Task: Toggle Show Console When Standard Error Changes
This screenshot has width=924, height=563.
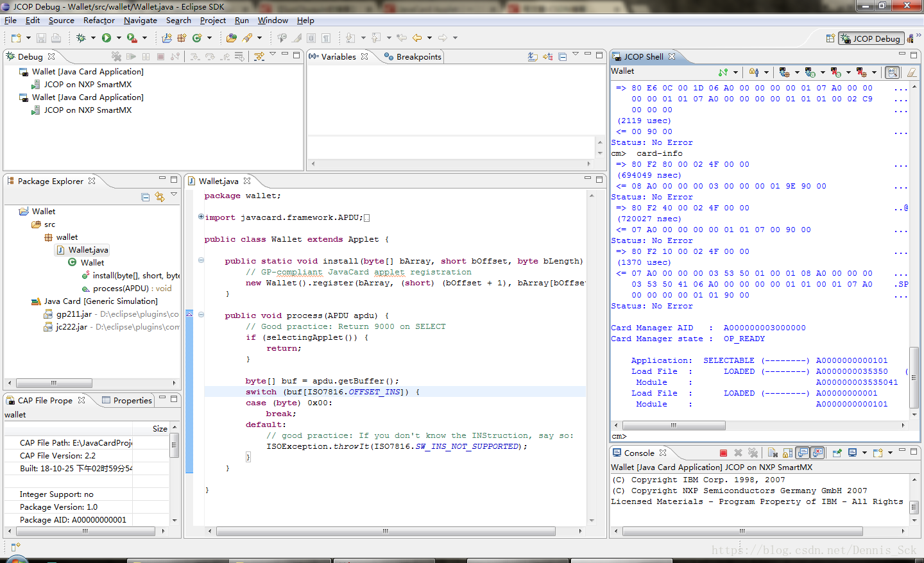Action: [817, 453]
